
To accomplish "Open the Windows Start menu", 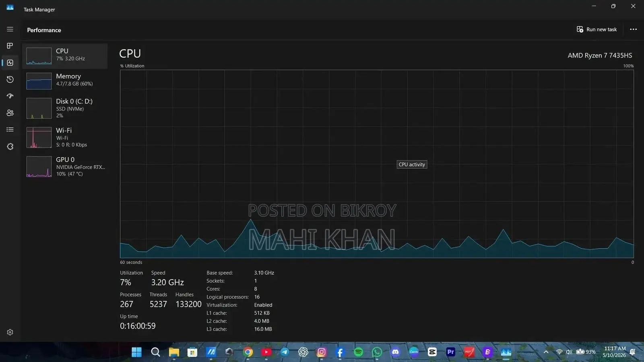I will click(x=137, y=352).
